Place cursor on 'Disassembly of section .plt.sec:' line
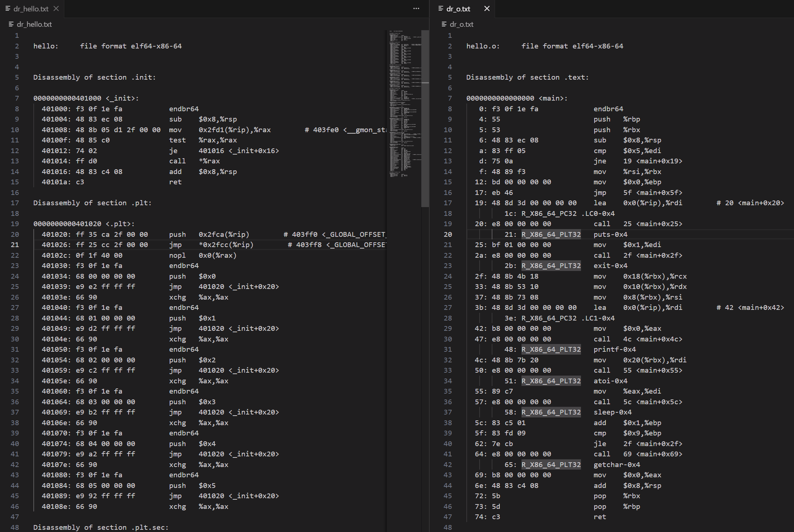794x532 pixels. point(101,527)
